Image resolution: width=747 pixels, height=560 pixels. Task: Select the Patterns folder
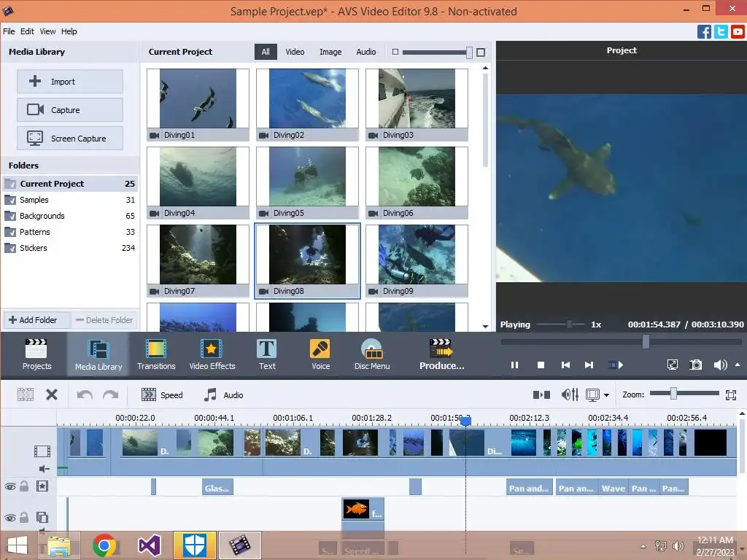coord(70,232)
